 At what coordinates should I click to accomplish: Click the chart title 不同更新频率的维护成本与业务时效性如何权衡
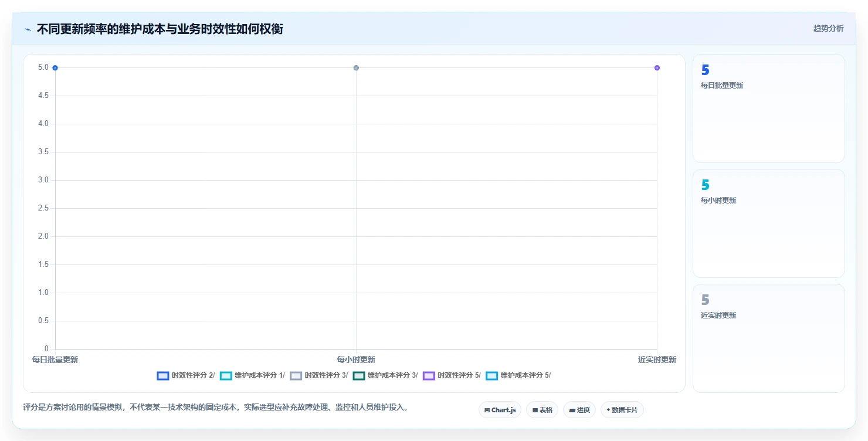click(x=160, y=29)
